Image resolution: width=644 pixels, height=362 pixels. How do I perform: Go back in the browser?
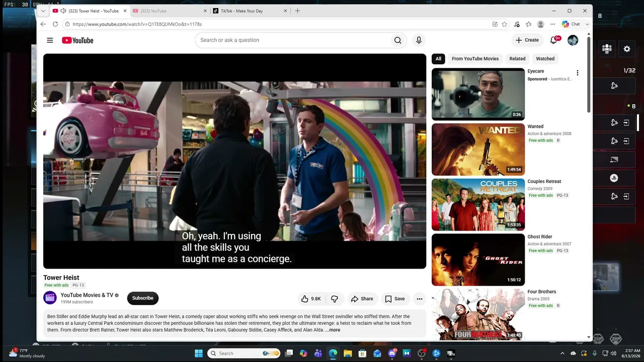43,24
